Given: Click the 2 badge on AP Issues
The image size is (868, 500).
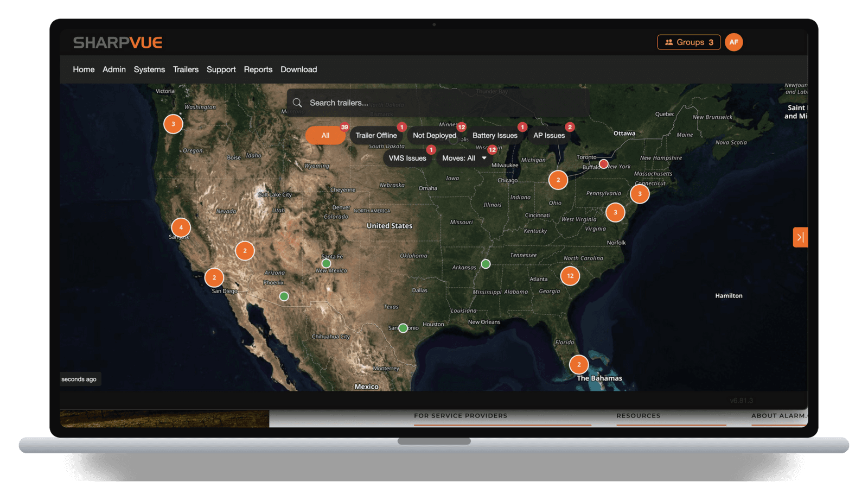Looking at the screenshot, I should pyautogui.click(x=570, y=127).
